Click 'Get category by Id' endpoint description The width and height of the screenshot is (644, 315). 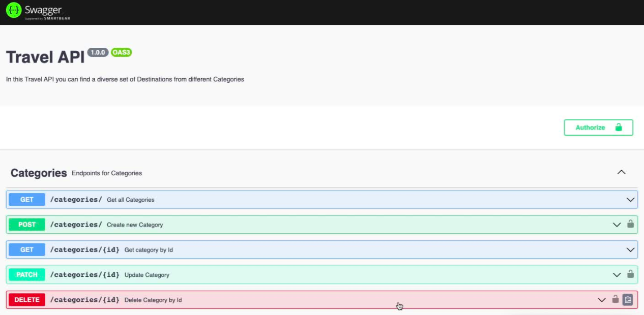pyautogui.click(x=149, y=250)
